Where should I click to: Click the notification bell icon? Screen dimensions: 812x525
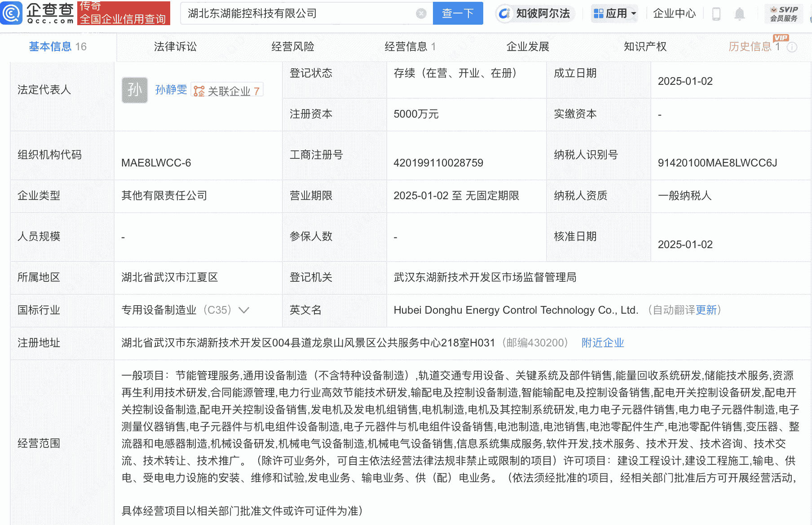pos(740,13)
